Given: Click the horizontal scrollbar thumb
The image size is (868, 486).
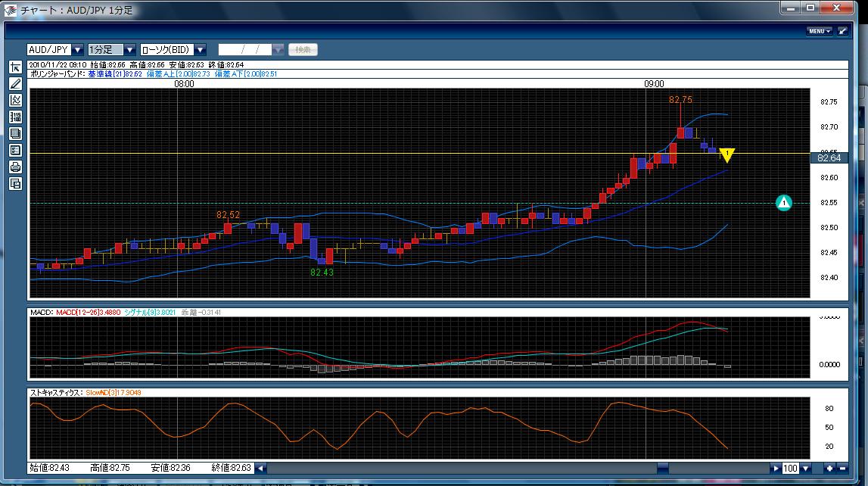Looking at the screenshot, I should click(x=663, y=469).
